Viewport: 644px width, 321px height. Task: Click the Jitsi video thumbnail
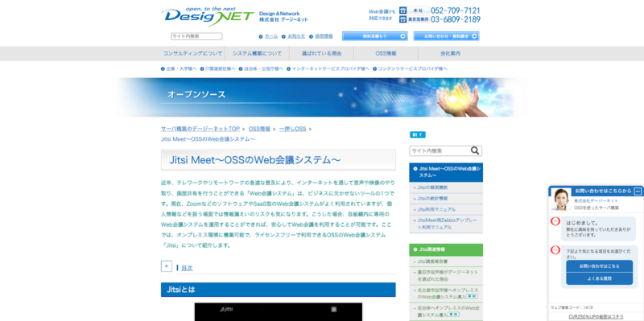click(x=279, y=312)
